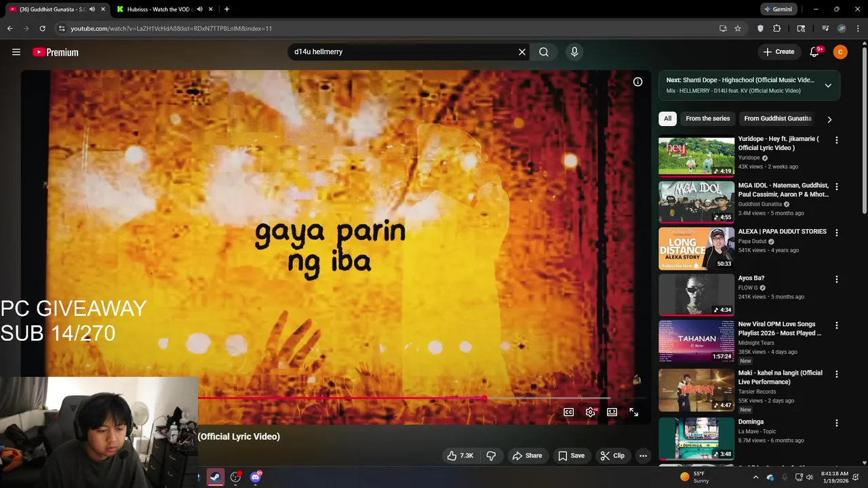Open the orange C account avatar

pyautogui.click(x=840, y=52)
